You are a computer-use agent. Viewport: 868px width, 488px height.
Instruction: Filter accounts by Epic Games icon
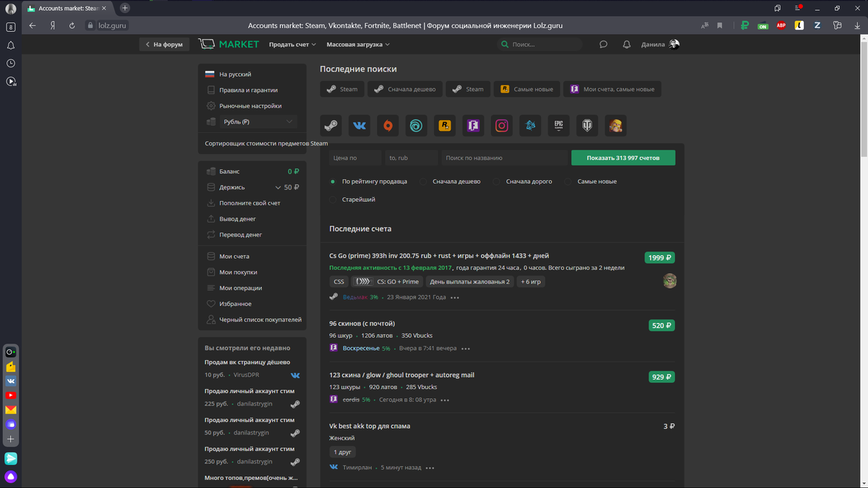[558, 125]
